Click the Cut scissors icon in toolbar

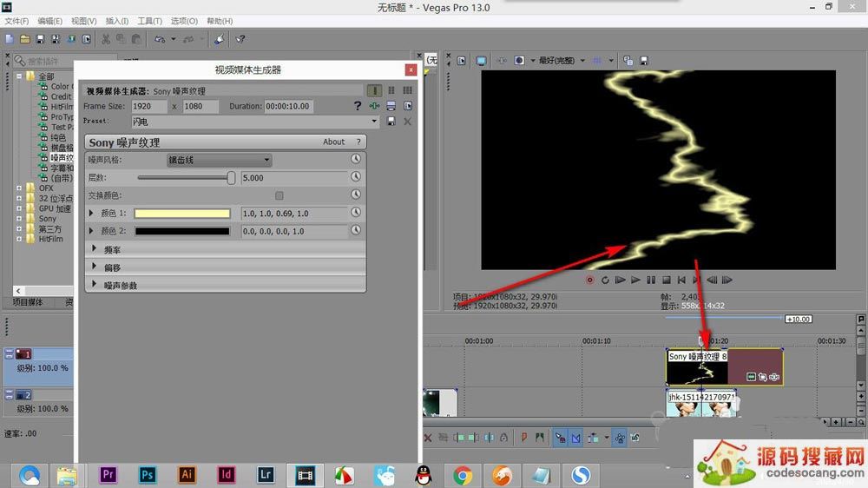(106, 39)
